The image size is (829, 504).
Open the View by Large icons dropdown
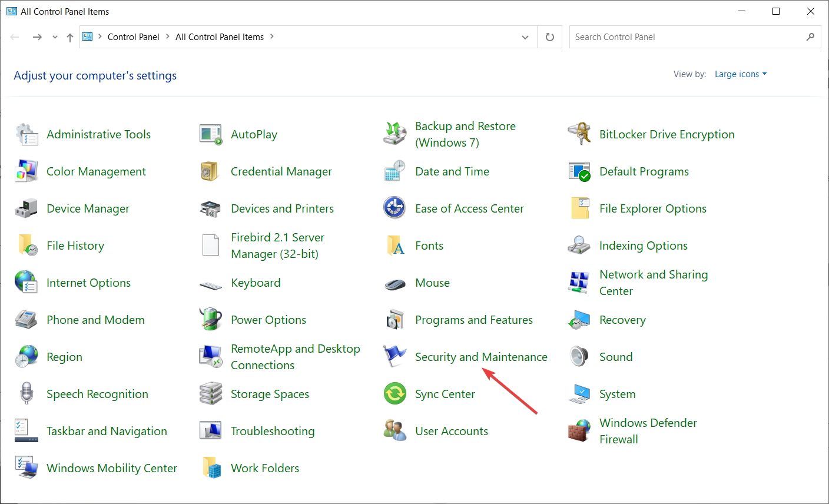[740, 74]
